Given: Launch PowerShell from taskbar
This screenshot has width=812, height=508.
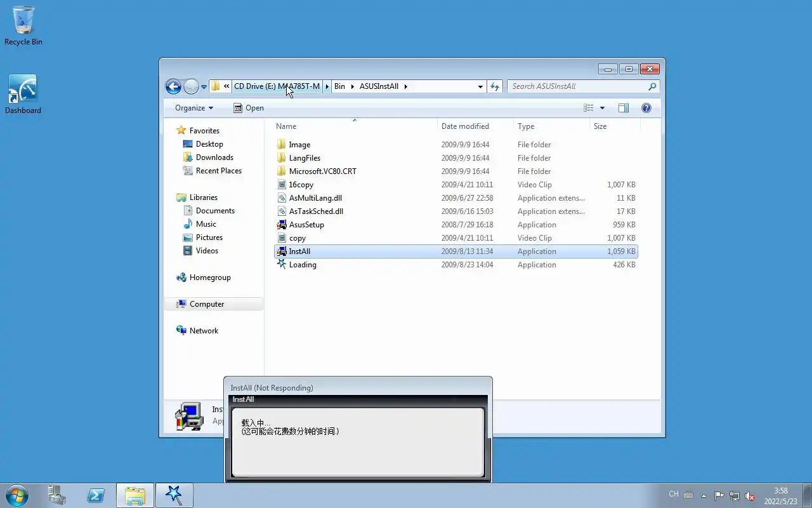Looking at the screenshot, I should (x=96, y=495).
